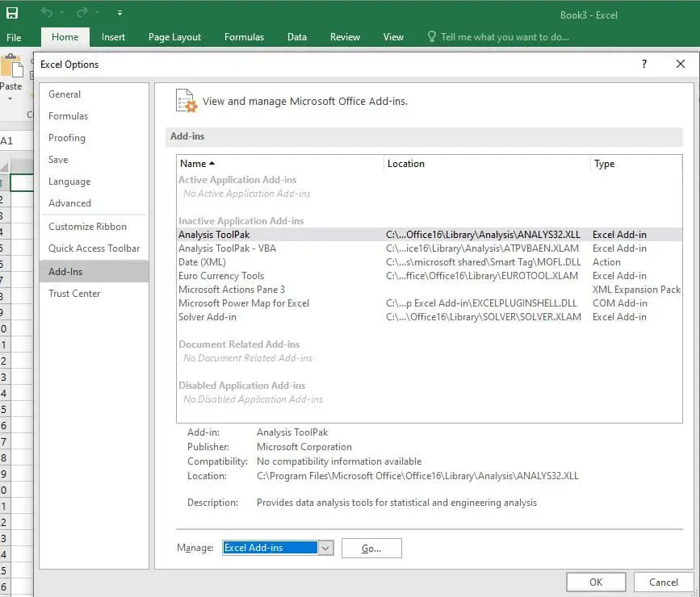Click the Undo arrow icon
The image size is (700, 597).
48,13
